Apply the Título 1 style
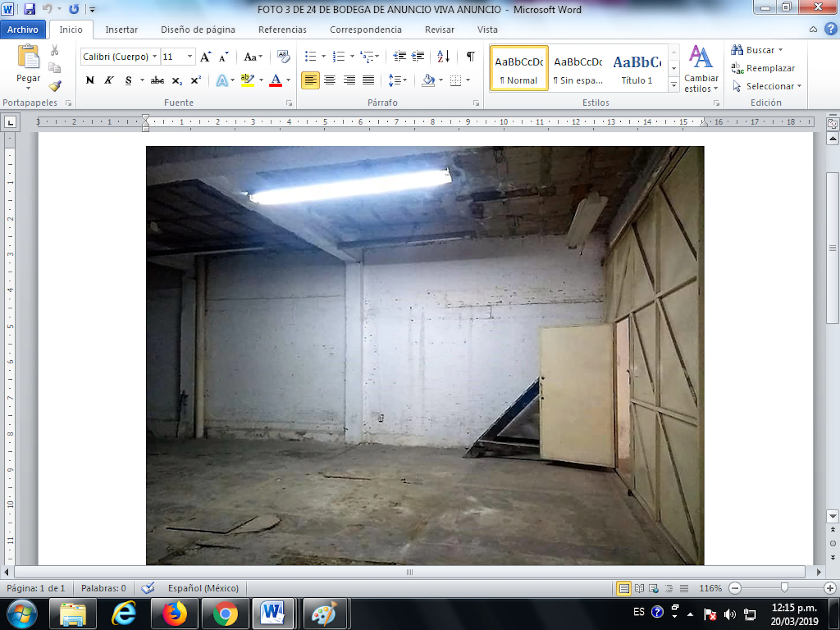This screenshot has width=840, height=630. pyautogui.click(x=637, y=68)
